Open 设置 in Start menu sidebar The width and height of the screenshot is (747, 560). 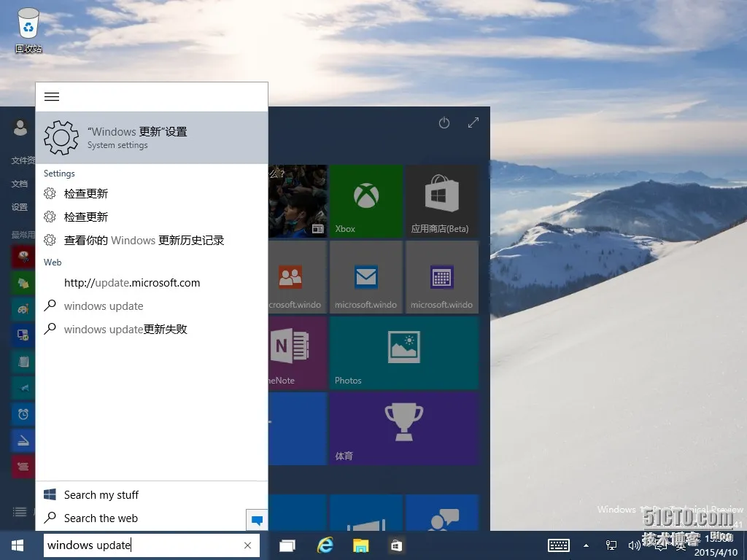tap(20, 207)
